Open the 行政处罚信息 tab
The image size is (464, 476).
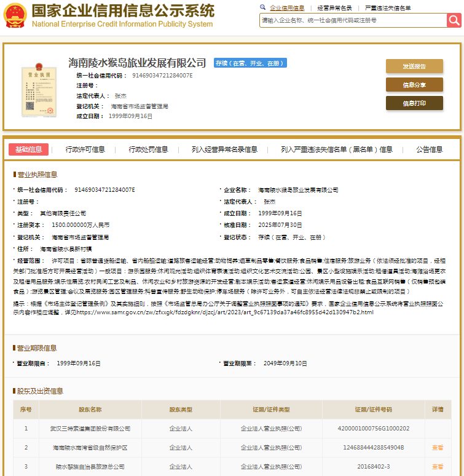pyautogui.click(x=148, y=149)
